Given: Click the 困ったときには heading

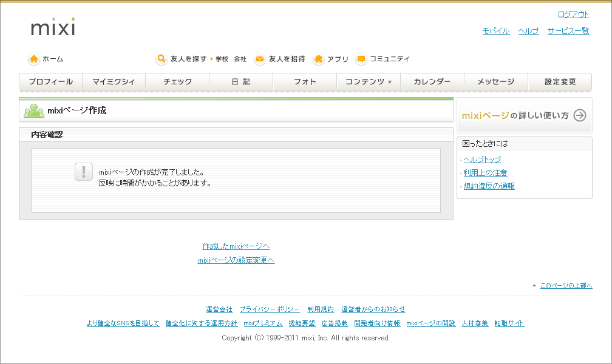Looking at the screenshot, I should [485, 144].
